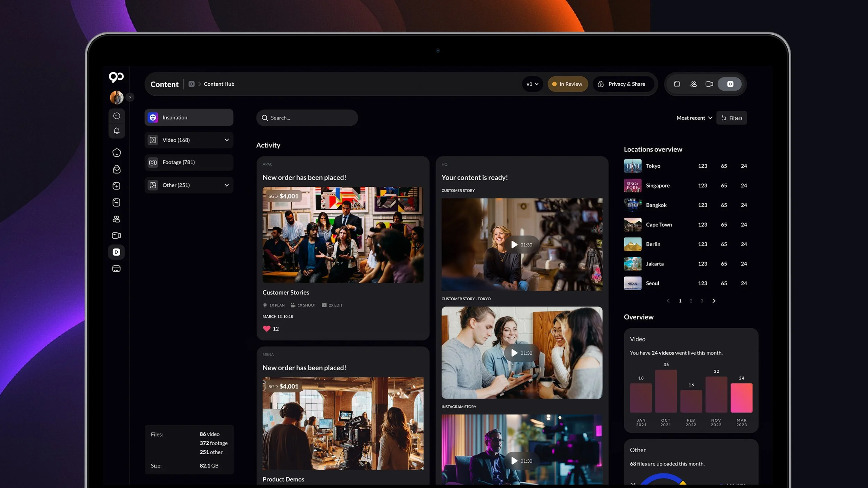Viewport: 868px width, 488px height.
Task: Play the Customer Story video
Action: 522,245
